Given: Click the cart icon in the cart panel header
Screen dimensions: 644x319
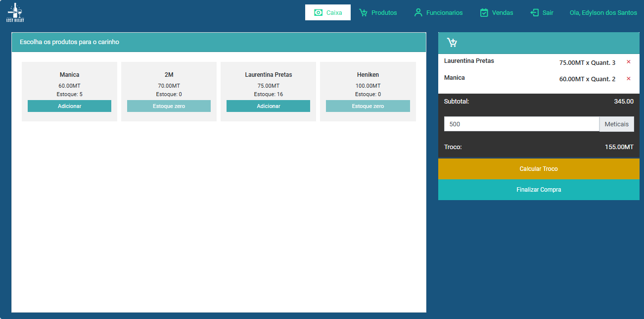Looking at the screenshot, I should pos(452,43).
